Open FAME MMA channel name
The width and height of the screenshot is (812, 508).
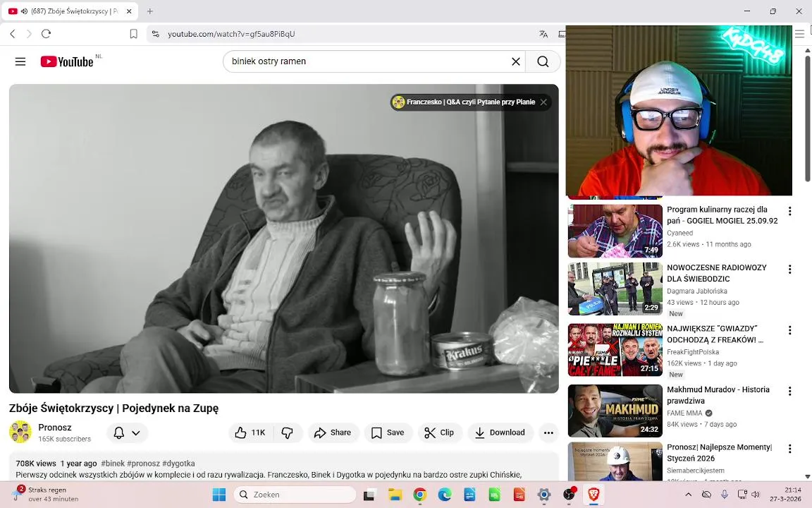pyautogui.click(x=684, y=413)
